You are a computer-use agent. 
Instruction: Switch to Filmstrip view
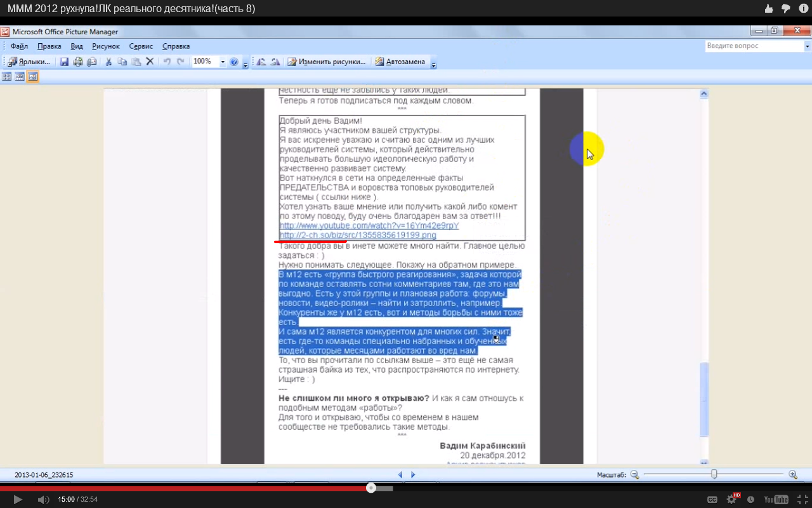tap(20, 77)
